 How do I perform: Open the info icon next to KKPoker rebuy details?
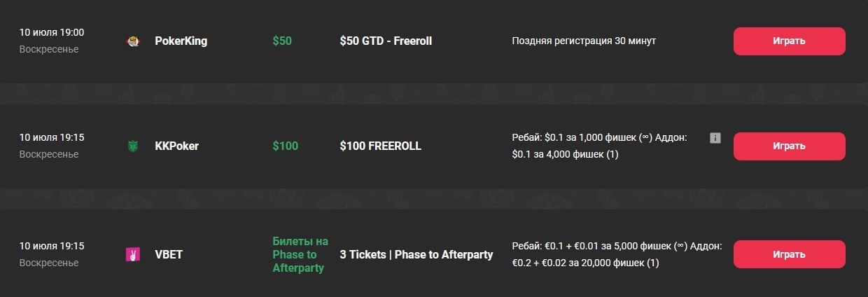coord(715,138)
